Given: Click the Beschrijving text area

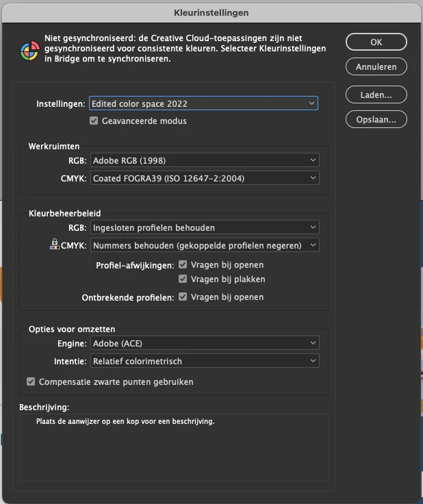Looking at the screenshot, I should click(174, 447).
